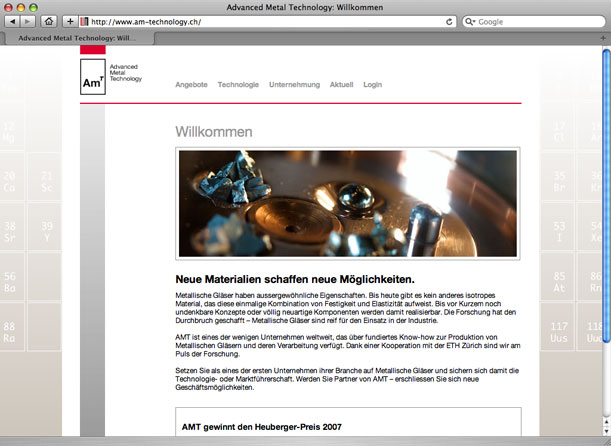The image size is (611, 446).
Task: Click the address bar URL field
Action: pos(260,21)
